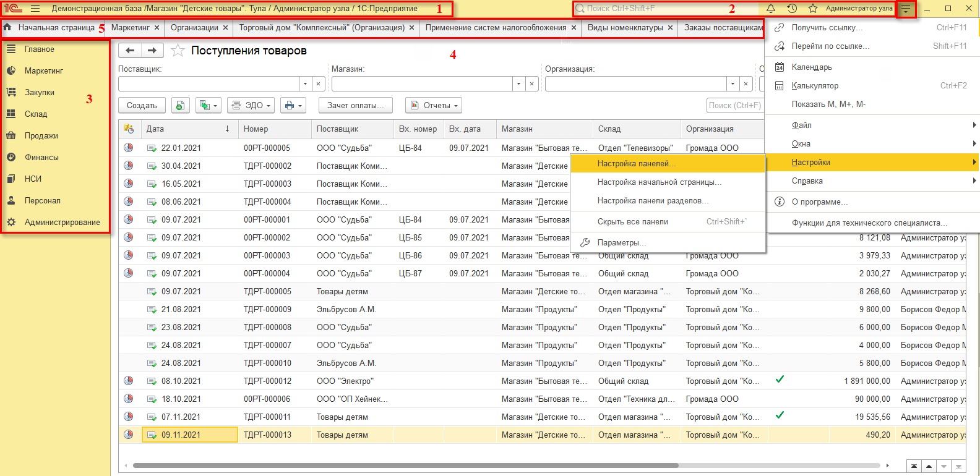
Task: Add Поступления товаров to favorites star
Action: coord(178,51)
